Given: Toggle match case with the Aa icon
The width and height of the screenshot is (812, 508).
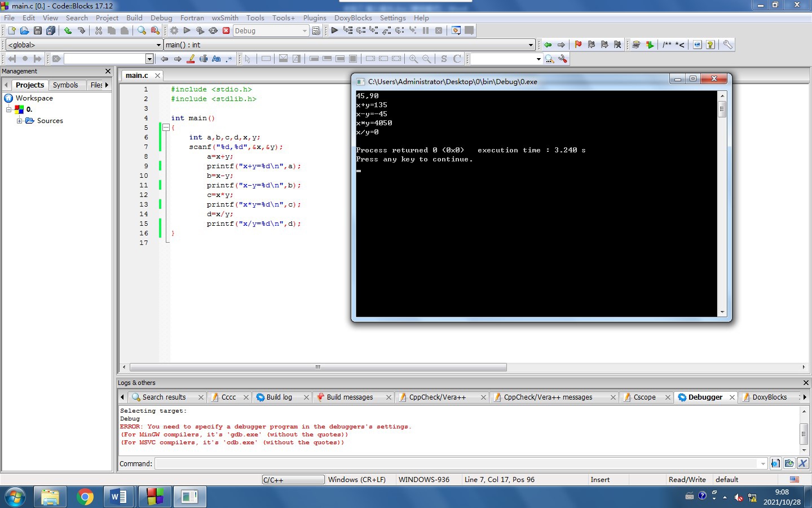Looking at the screenshot, I should 217,59.
